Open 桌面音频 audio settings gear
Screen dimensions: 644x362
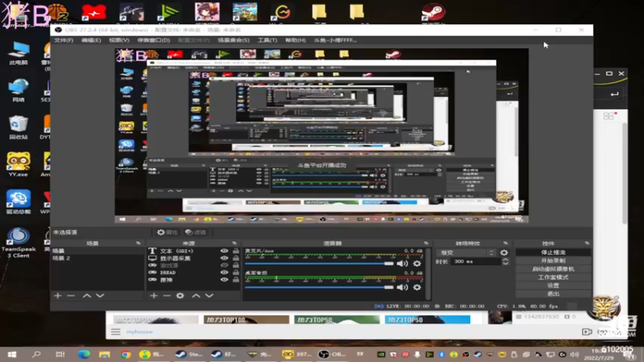click(x=417, y=287)
